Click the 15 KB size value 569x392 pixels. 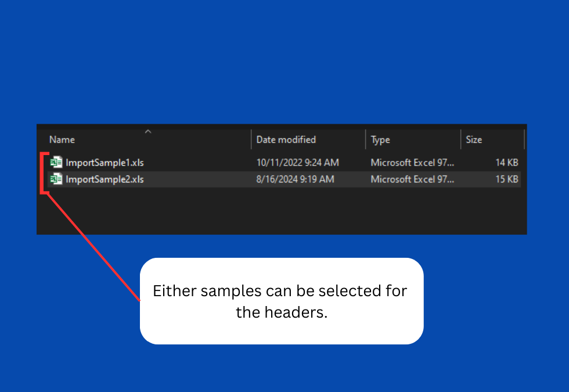[x=506, y=179]
